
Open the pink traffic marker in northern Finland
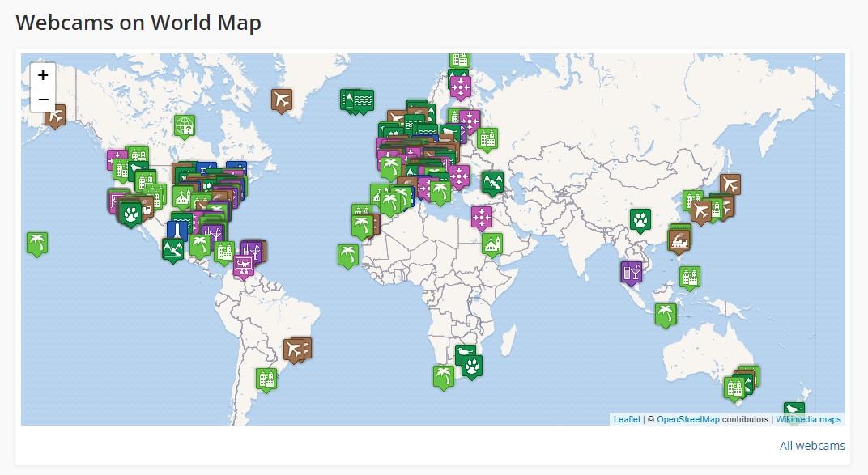tap(460, 88)
